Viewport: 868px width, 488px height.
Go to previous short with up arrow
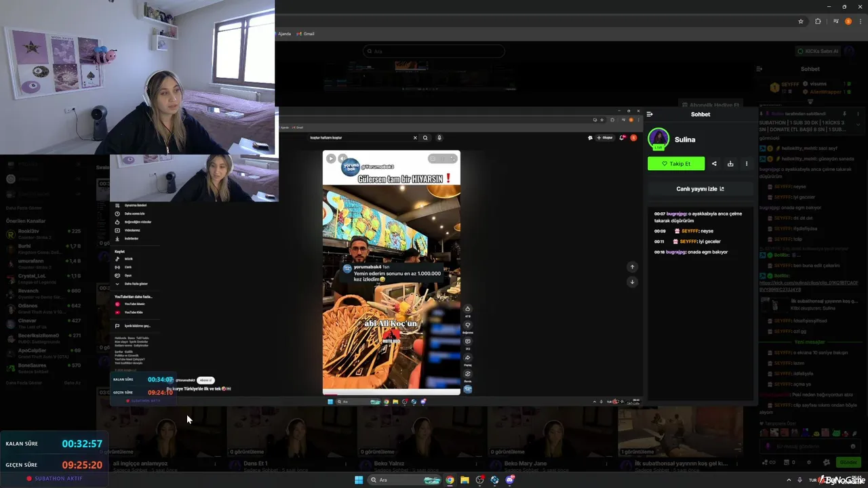(632, 267)
